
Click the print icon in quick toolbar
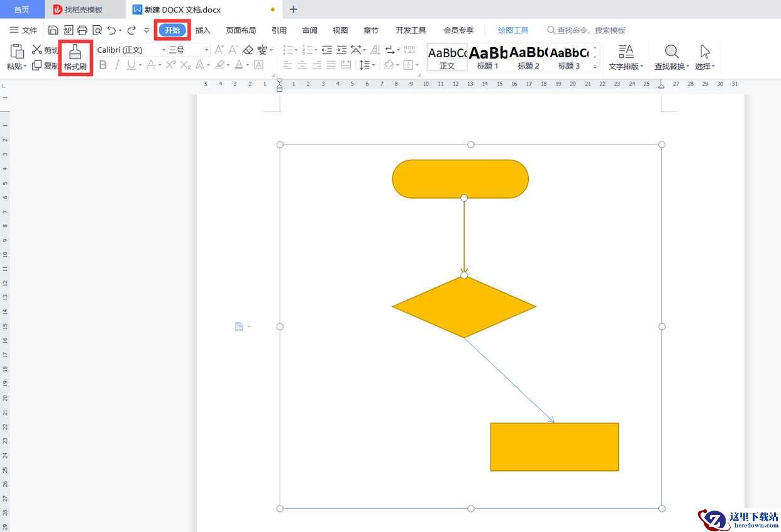[x=82, y=30]
